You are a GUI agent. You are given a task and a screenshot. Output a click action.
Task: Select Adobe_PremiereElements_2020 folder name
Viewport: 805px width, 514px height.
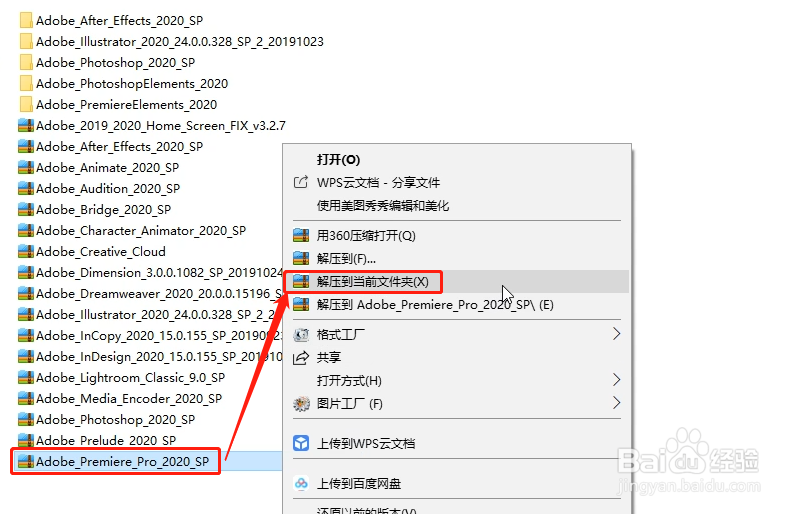126,105
